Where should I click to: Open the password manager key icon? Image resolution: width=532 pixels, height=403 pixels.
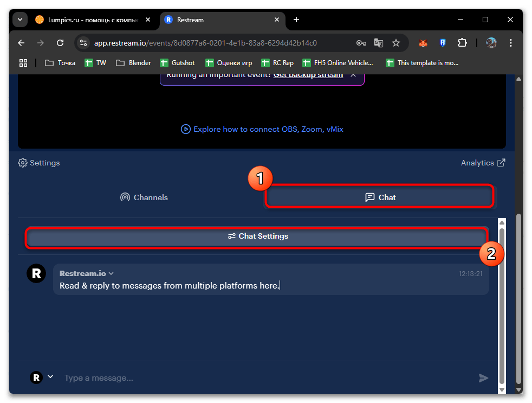pyautogui.click(x=361, y=43)
